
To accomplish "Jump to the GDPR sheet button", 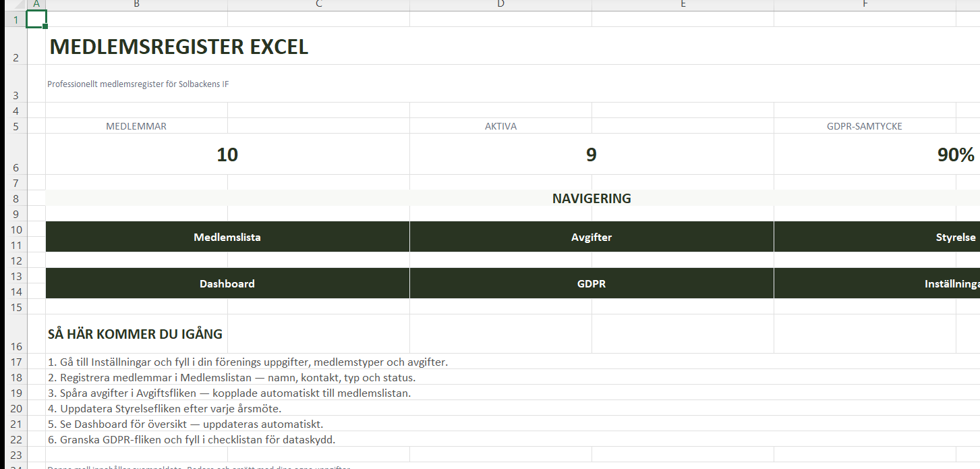I will [x=591, y=283].
